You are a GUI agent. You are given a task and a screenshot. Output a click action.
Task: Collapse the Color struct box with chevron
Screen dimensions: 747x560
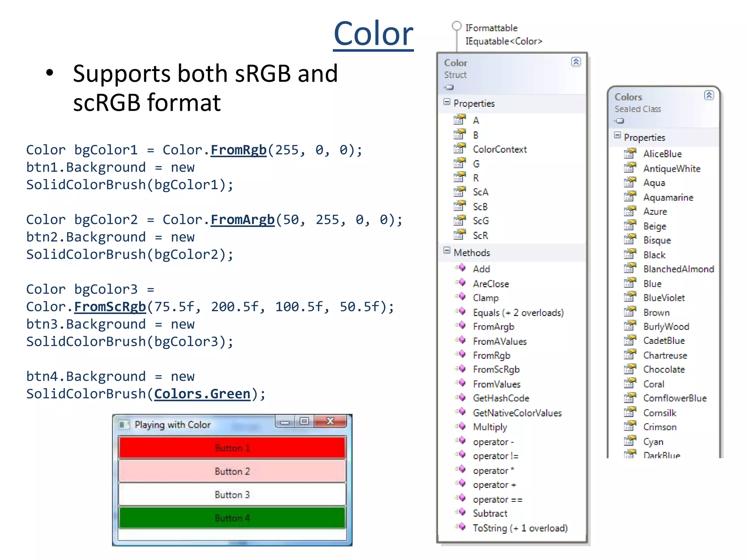coord(576,62)
